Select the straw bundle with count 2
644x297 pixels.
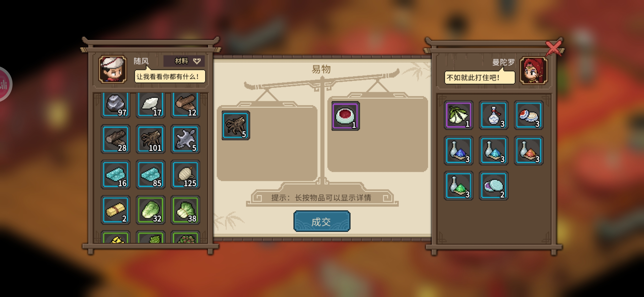[x=115, y=210]
